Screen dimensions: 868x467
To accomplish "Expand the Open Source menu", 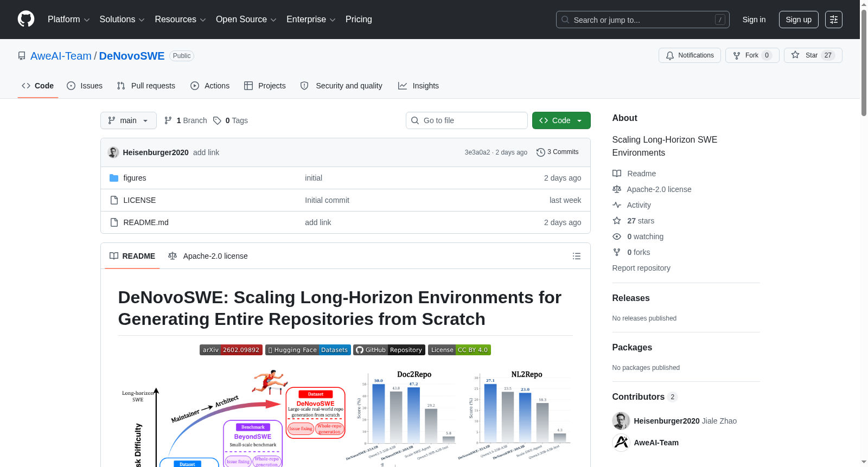I will (246, 20).
